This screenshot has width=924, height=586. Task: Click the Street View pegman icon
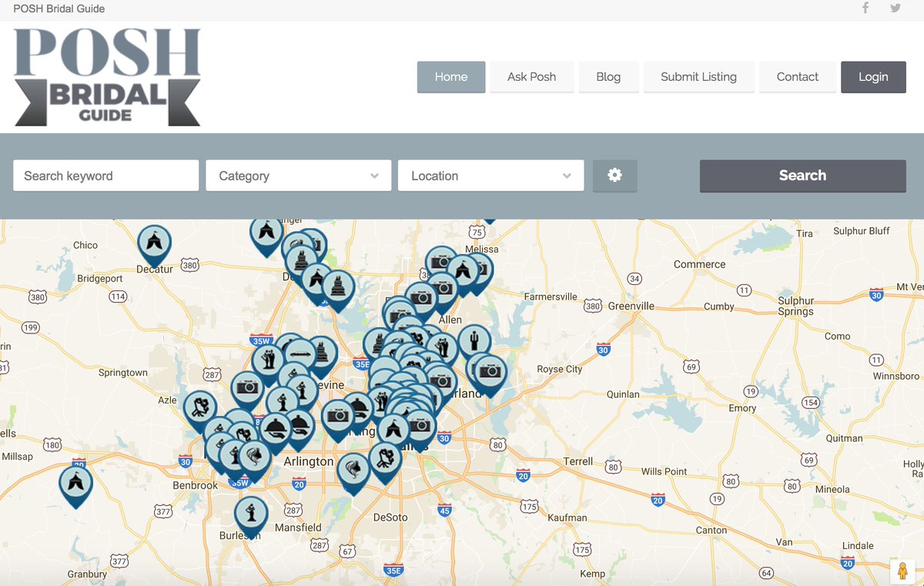902,572
